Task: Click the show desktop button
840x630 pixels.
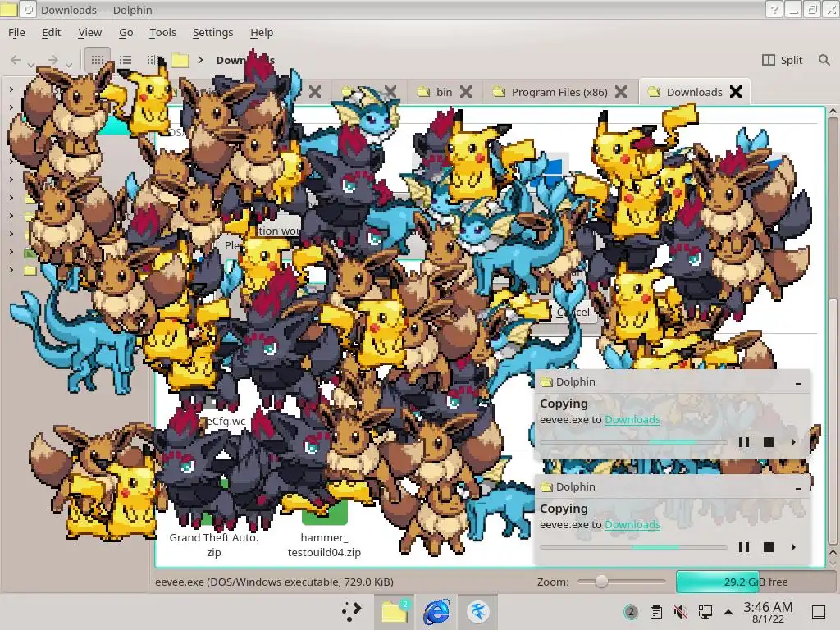Action: [x=819, y=612]
